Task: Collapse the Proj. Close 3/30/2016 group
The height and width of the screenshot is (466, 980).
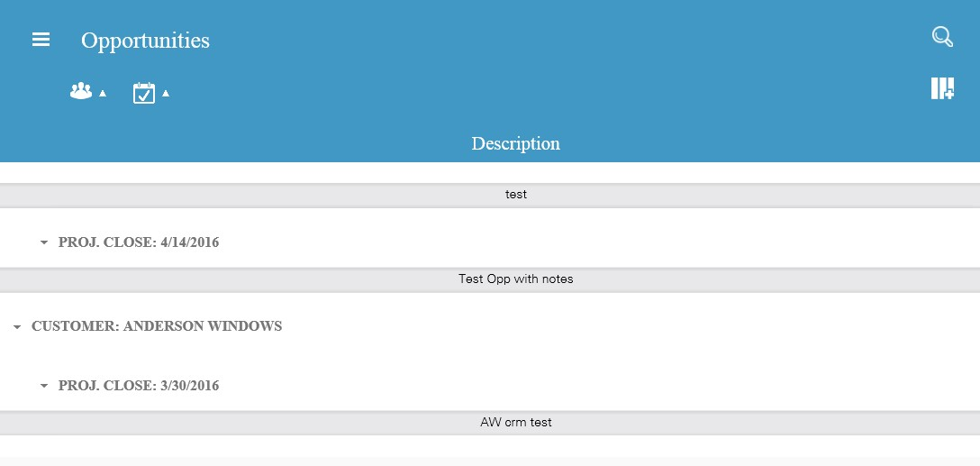Action: (44, 386)
